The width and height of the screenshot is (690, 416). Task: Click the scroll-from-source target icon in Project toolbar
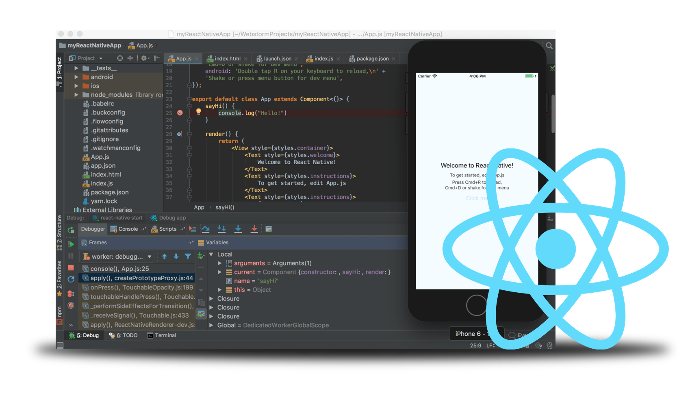pyautogui.click(x=120, y=58)
